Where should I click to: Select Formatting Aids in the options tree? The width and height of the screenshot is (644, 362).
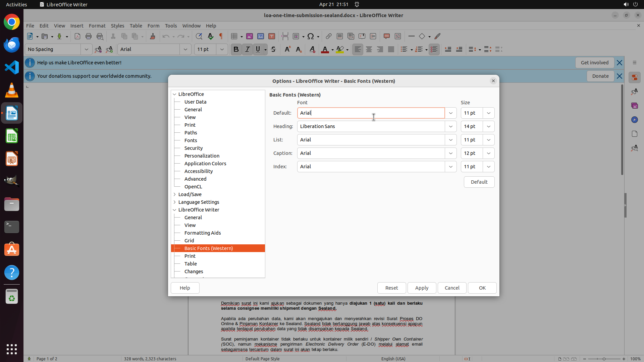click(x=202, y=233)
